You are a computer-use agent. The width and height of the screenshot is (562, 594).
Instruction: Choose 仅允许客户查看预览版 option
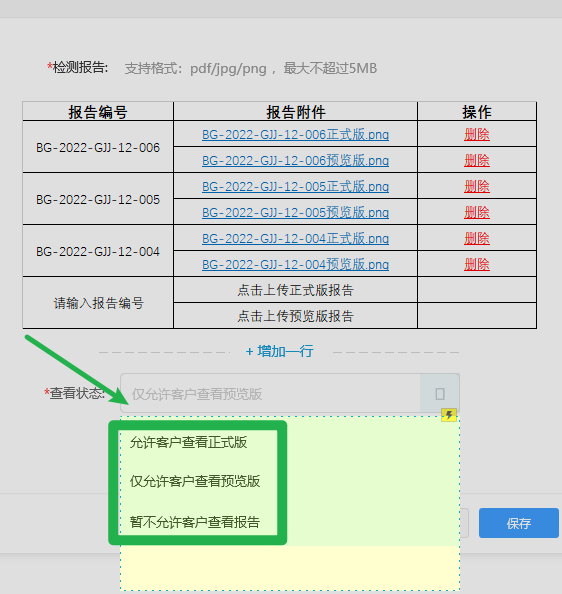(x=195, y=481)
